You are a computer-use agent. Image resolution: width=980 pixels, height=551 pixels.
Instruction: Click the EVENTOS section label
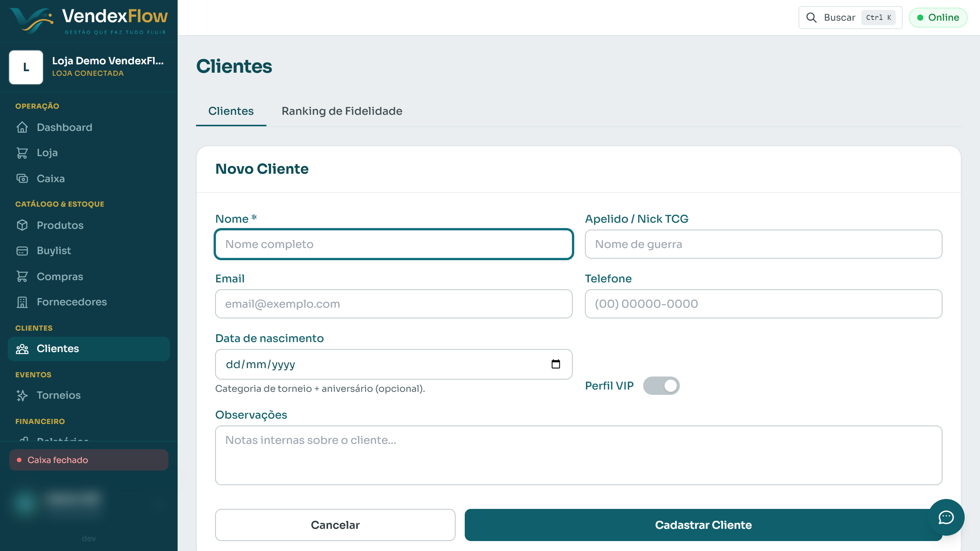[x=33, y=375]
